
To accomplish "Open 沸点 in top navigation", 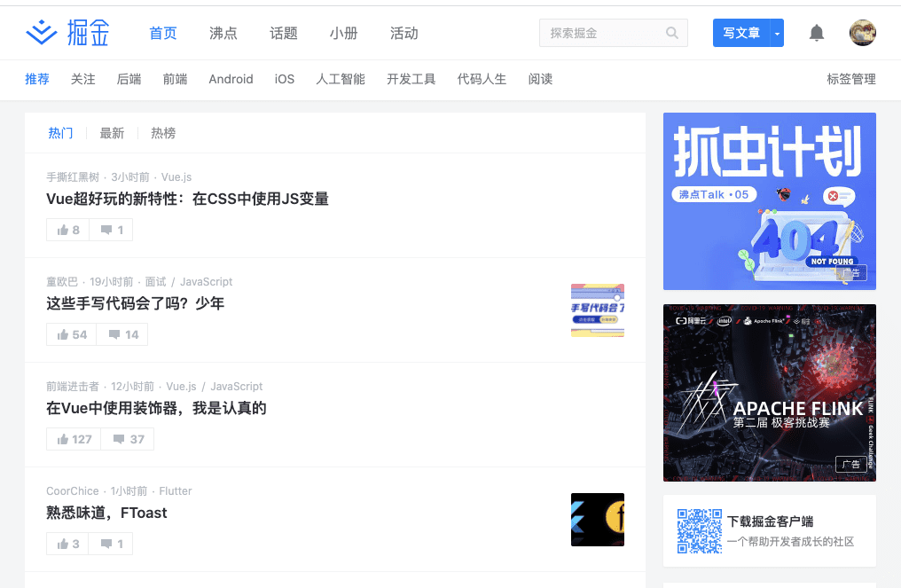I will pyautogui.click(x=223, y=34).
